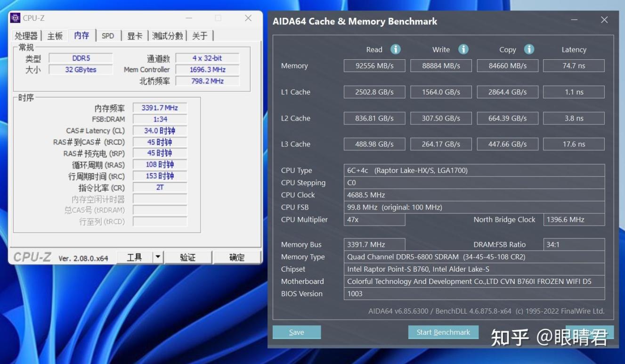The height and width of the screenshot is (364, 625).
Task: Confirm with the 确定 button
Action: (x=237, y=257)
